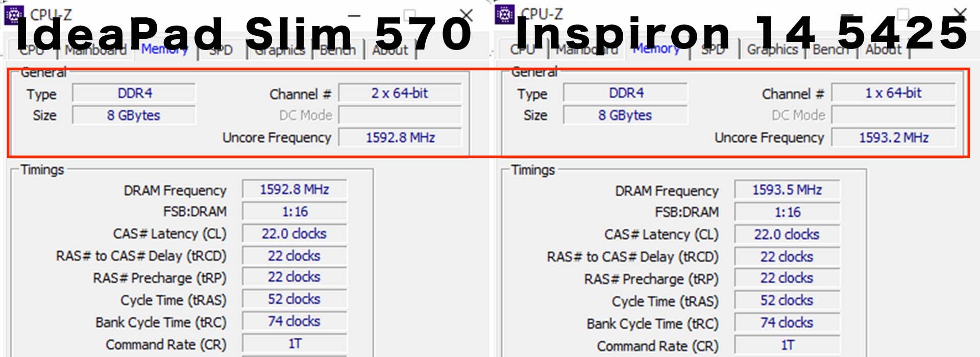Viewport: 980px width, 357px height.
Task: Click the 1592.8 MHz Uncore Frequency value
Action: coord(400,137)
